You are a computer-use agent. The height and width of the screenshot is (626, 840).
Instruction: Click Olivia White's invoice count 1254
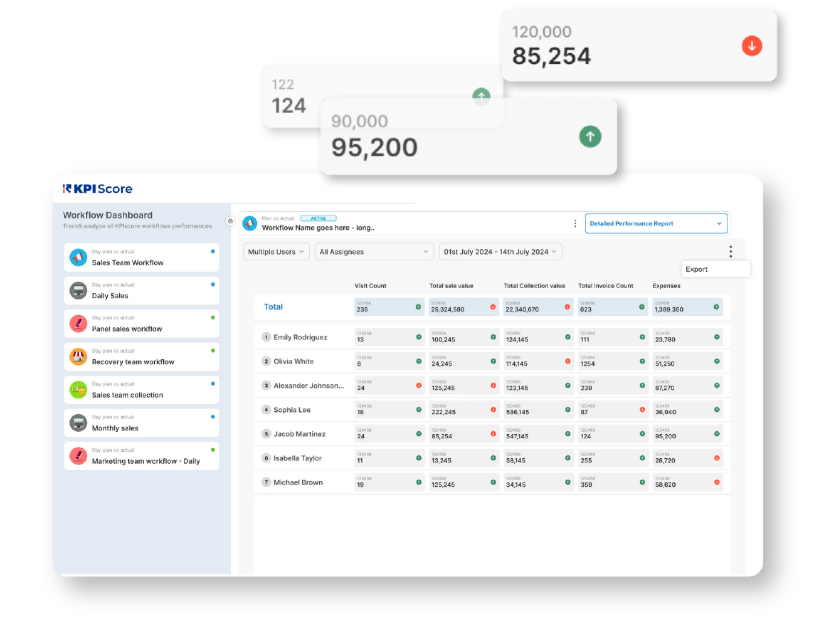[x=587, y=364]
